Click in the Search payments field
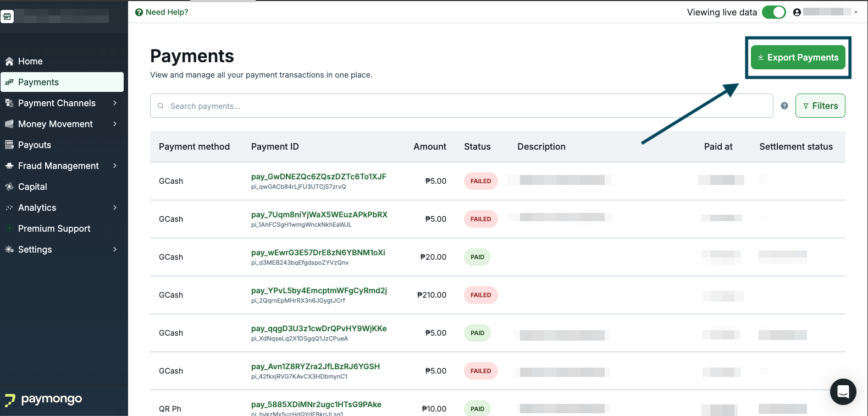868x416 pixels. 462,106
